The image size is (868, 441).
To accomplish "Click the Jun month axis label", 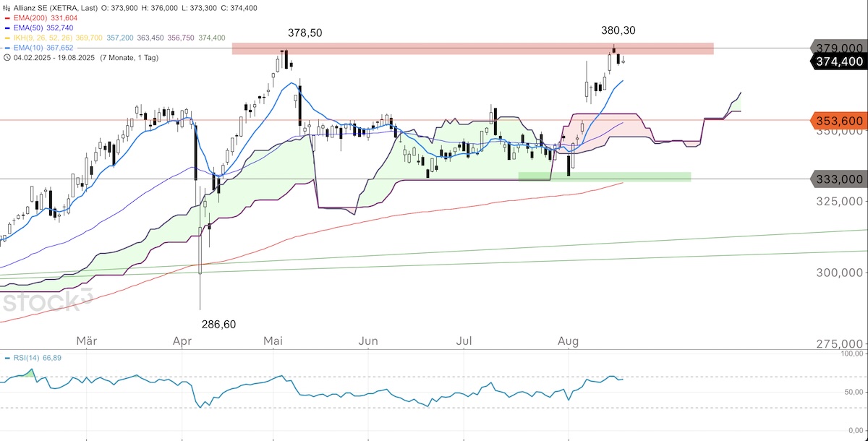I will pyautogui.click(x=369, y=340).
